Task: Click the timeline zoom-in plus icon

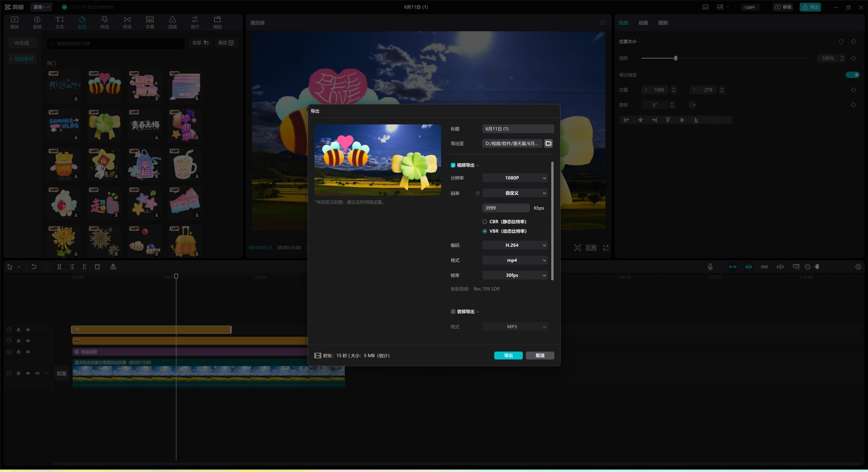Action: (858, 267)
